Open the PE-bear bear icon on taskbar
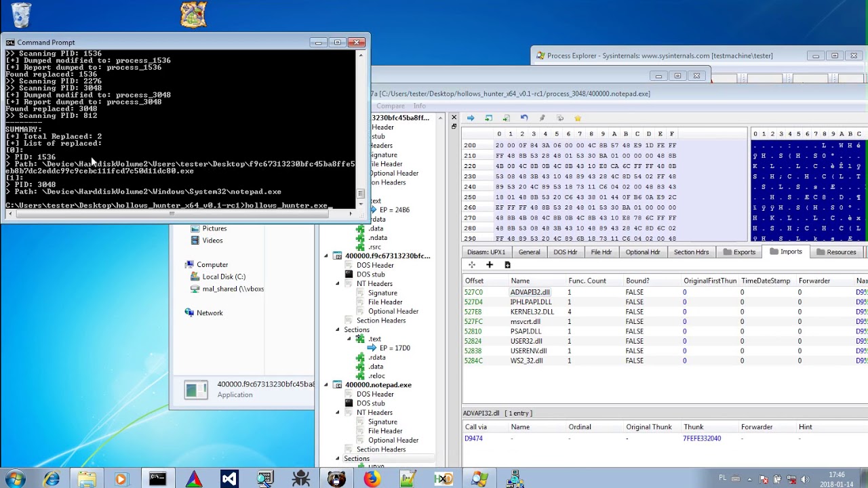Viewport: 868px width, 488px height. coord(336,479)
